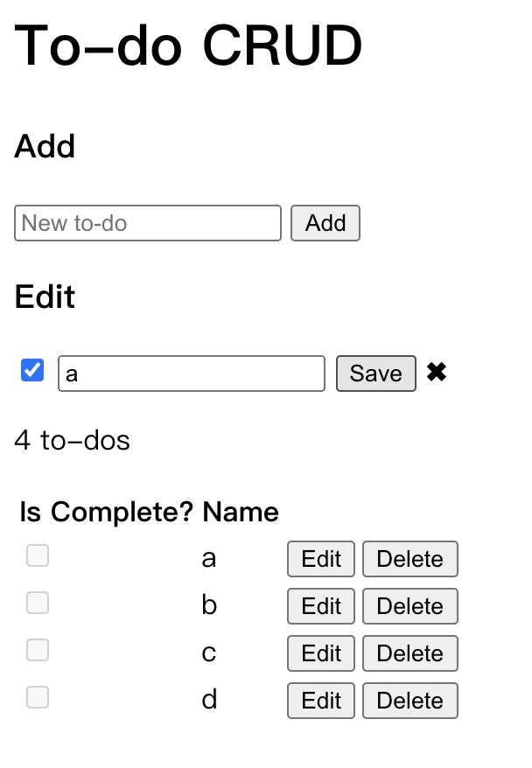Click the Name column header
Image resolution: width=532 pixels, height=768 pixels.
241,513
